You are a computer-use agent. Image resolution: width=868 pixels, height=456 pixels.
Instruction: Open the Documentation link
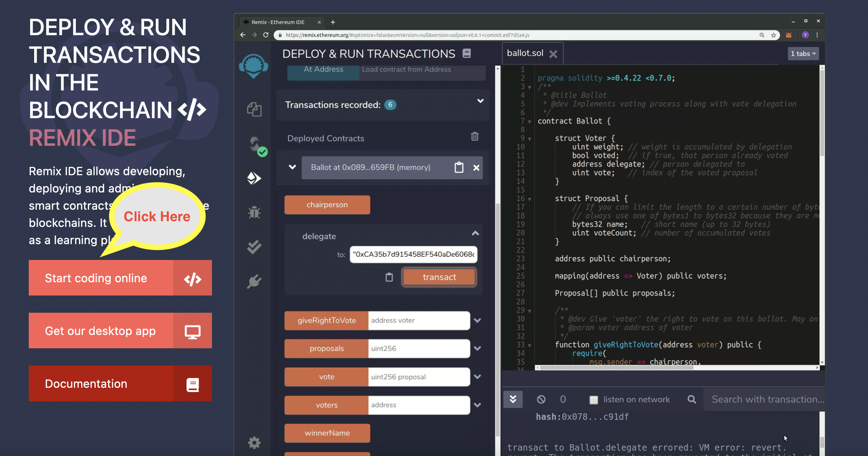pos(120,383)
